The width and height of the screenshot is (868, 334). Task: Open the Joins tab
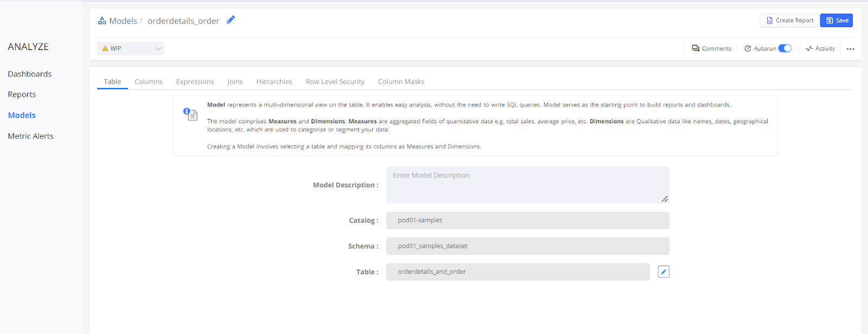(x=235, y=82)
